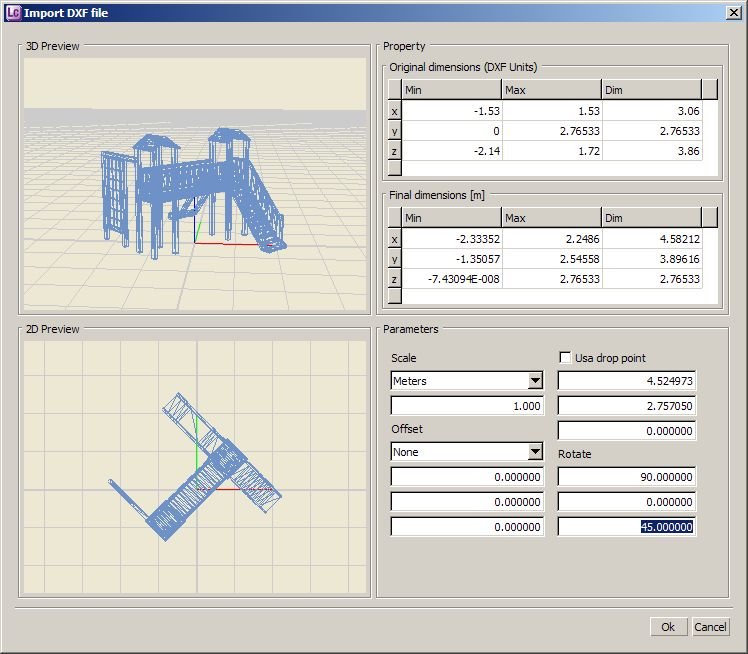748x654 pixels.
Task: Confirm import with the Ok button
Action: click(x=668, y=627)
